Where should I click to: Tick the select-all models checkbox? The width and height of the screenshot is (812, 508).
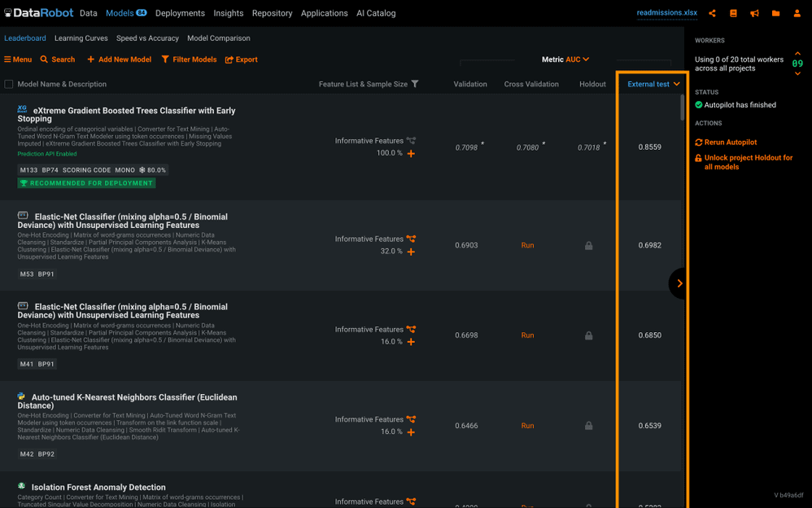[9, 84]
